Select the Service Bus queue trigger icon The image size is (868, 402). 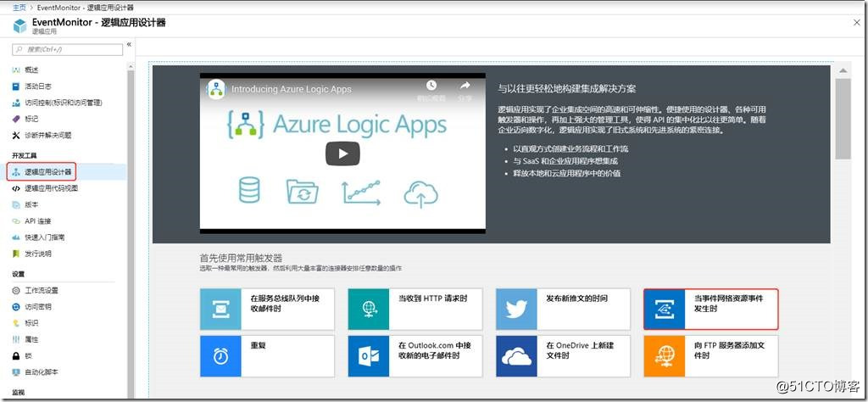pos(220,309)
